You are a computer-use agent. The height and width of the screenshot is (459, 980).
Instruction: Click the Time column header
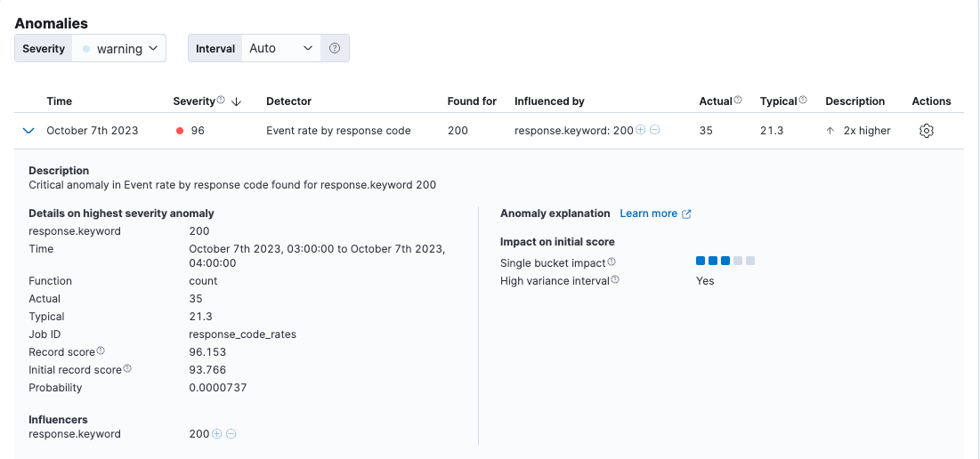(x=60, y=101)
